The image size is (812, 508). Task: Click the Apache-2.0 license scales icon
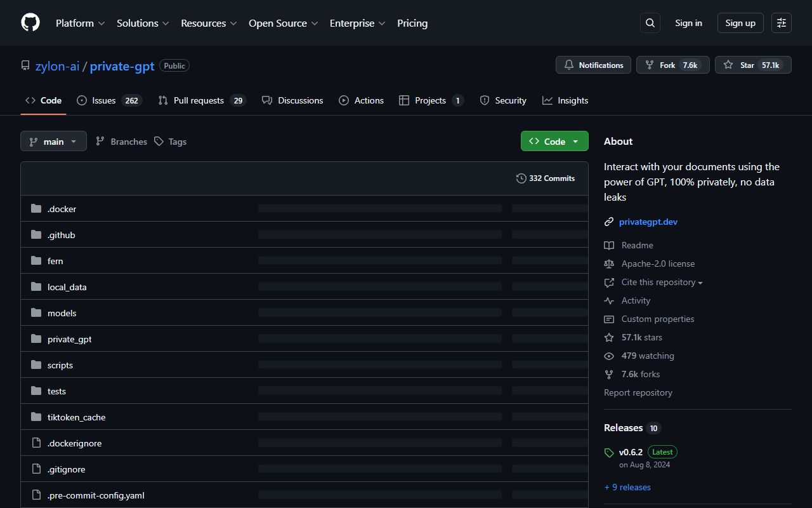pyautogui.click(x=609, y=264)
